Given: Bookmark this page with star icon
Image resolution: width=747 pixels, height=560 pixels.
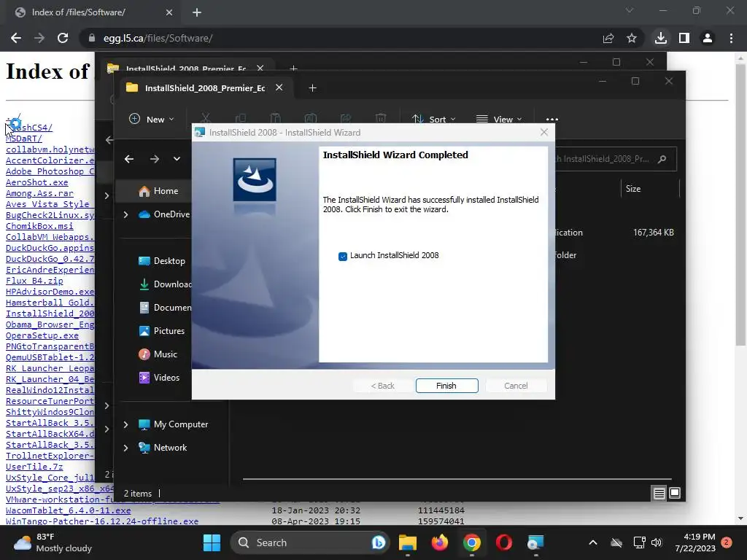Looking at the screenshot, I should [x=632, y=38].
